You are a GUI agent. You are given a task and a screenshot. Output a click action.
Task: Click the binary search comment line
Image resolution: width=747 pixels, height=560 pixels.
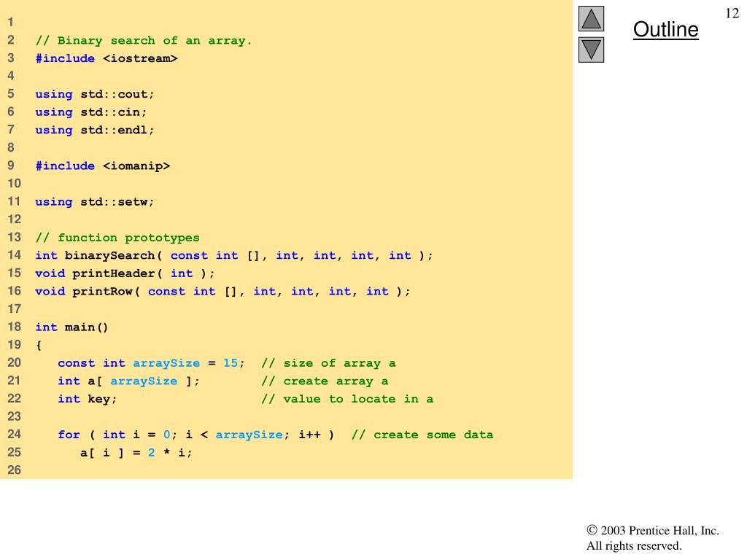pyautogui.click(x=144, y=41)
